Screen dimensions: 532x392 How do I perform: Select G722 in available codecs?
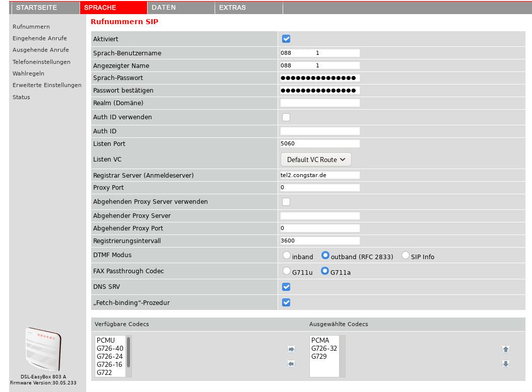coord(110,372)
